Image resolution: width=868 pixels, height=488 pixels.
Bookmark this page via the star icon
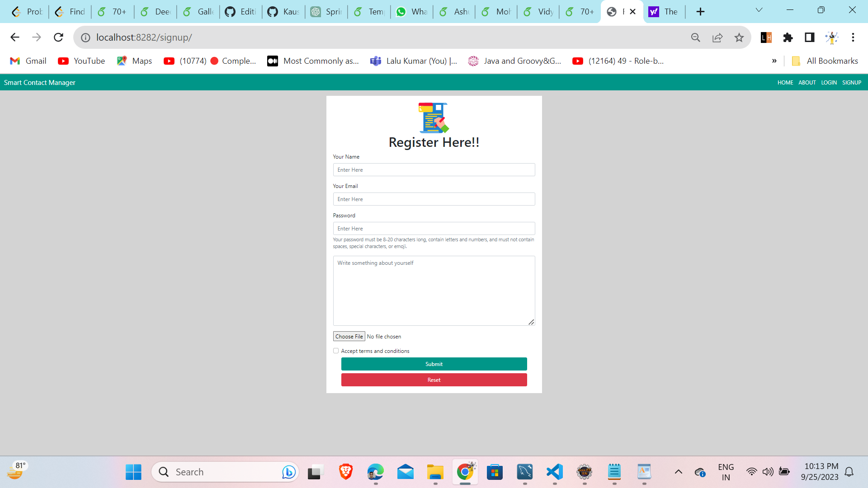pyautogui.click(x=739, y=38)
